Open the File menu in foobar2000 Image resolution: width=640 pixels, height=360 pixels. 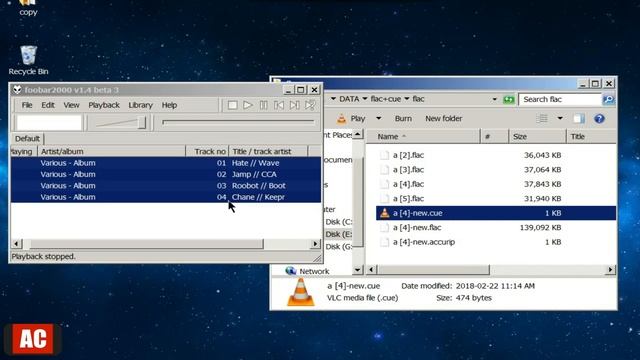(27, 105)
